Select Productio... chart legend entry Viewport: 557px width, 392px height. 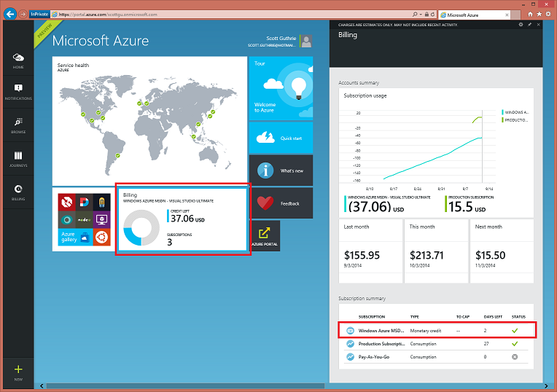coord(515,120)
